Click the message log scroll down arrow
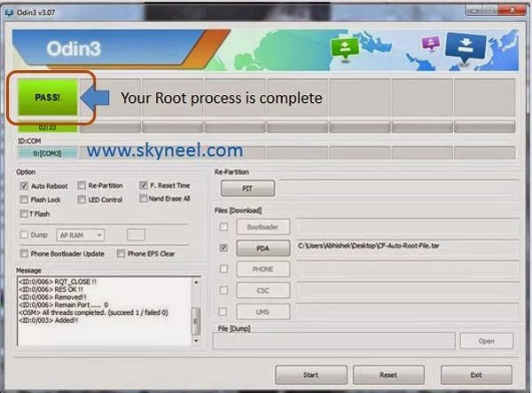 click(196, 341)
